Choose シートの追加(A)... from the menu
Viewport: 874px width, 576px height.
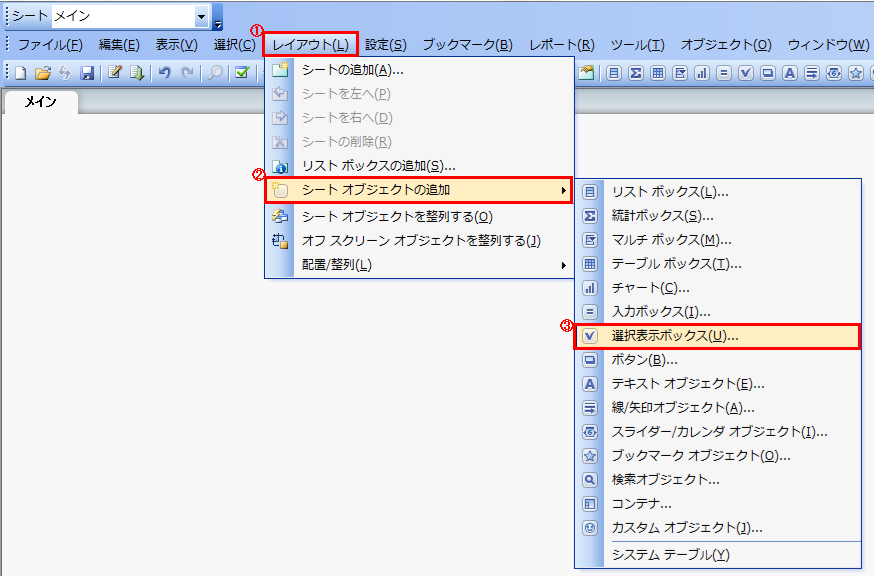[x=419, y=70]
